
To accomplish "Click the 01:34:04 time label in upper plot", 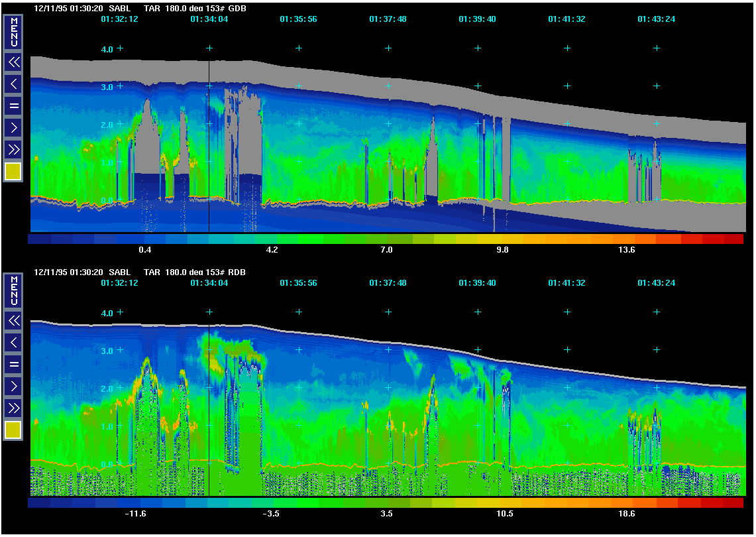I will coord(209,19).
